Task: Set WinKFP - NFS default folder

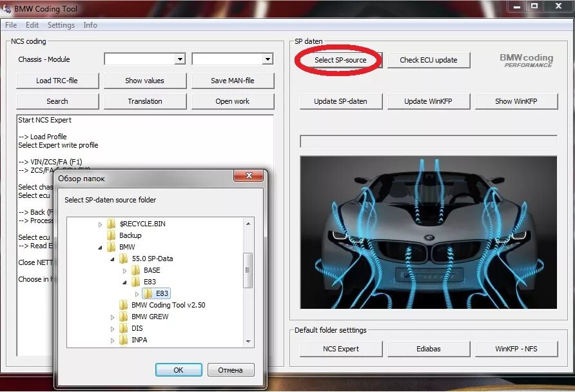Action: click(x=516, y=349)
